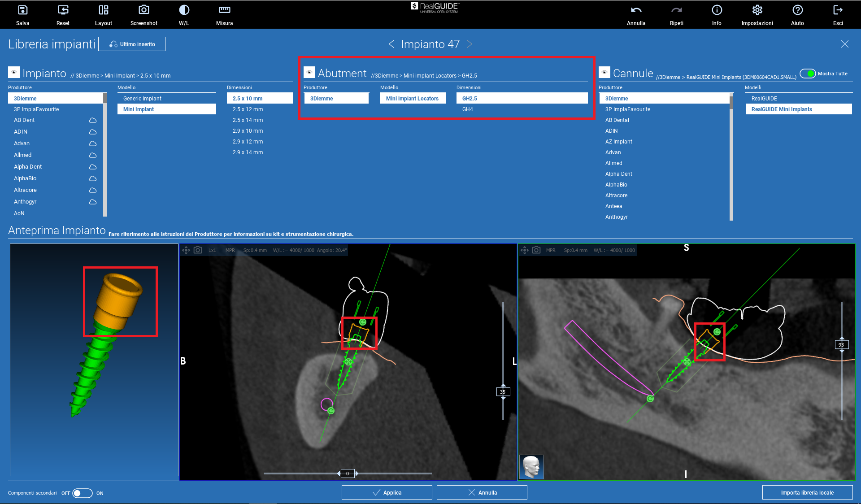Download AB Dent library cloud icon

(93, 120)
